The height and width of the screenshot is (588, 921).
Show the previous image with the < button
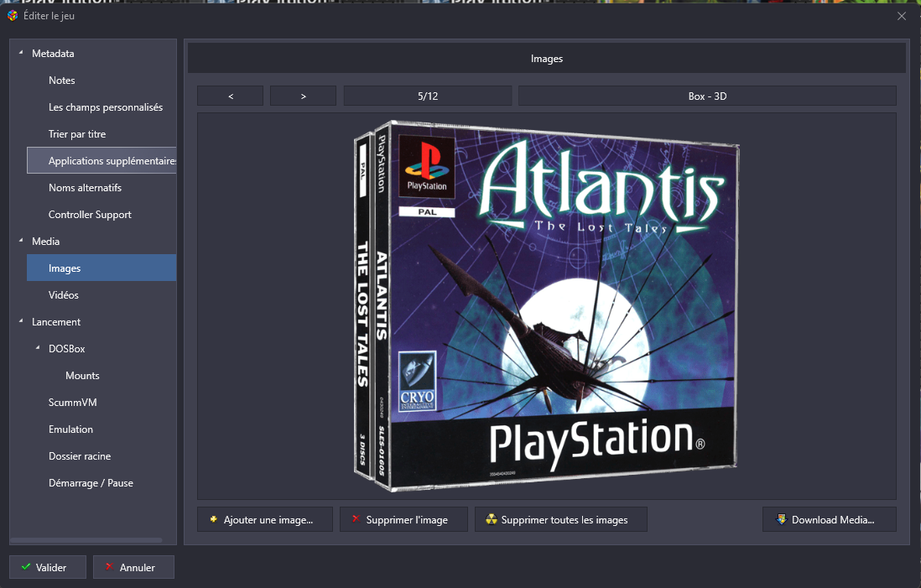click(x=230, y=96)
